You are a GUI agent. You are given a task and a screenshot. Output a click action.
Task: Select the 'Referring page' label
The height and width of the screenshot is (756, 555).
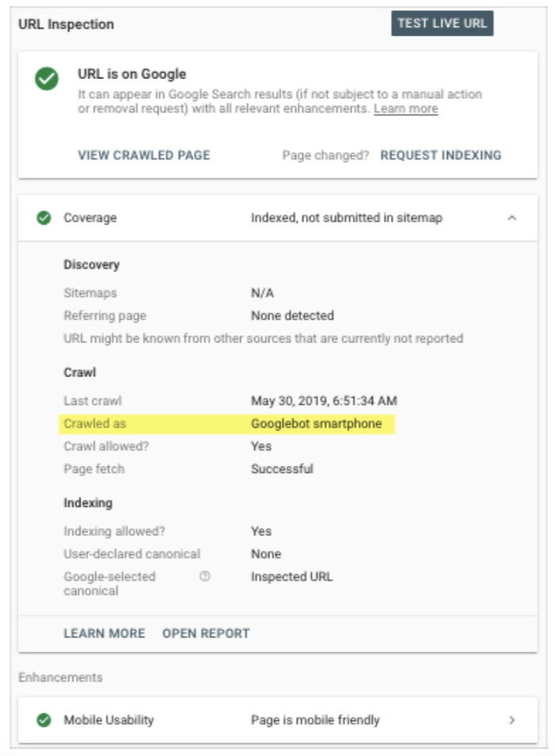coord(104,316)
